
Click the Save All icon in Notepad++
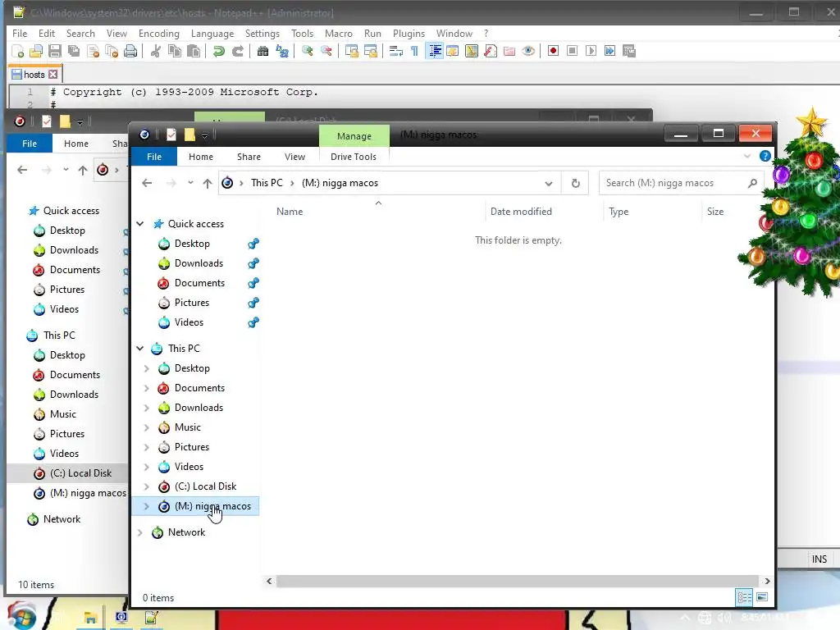74,51
